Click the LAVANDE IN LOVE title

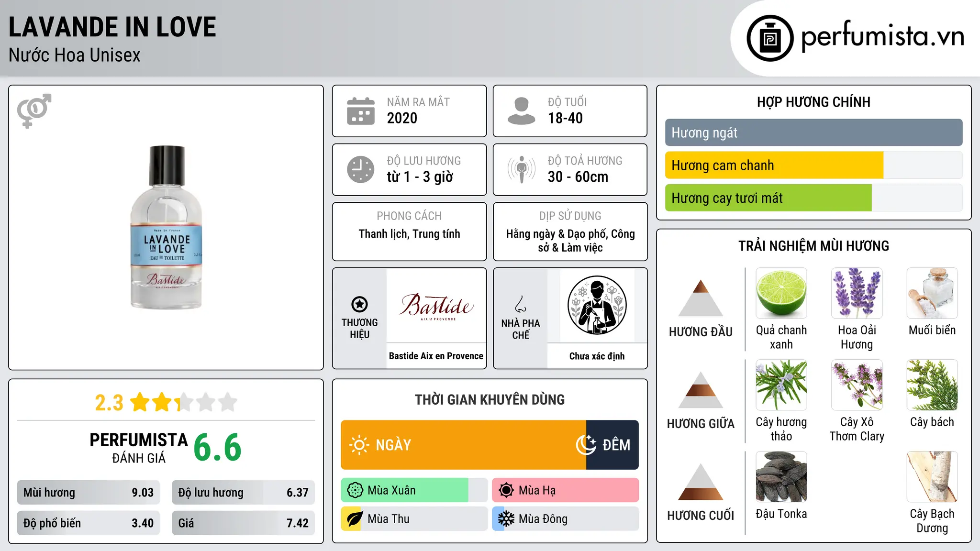tap(112, 27)
